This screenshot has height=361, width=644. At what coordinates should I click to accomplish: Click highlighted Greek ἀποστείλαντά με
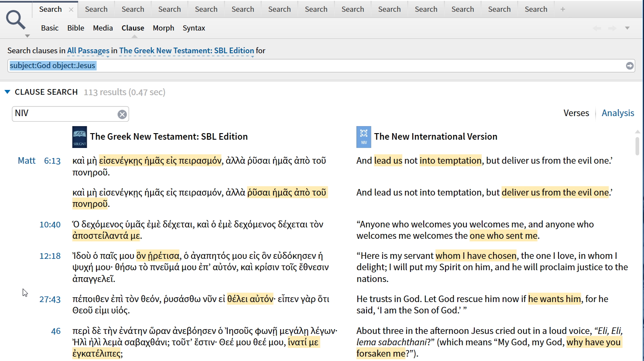(106, 236)
